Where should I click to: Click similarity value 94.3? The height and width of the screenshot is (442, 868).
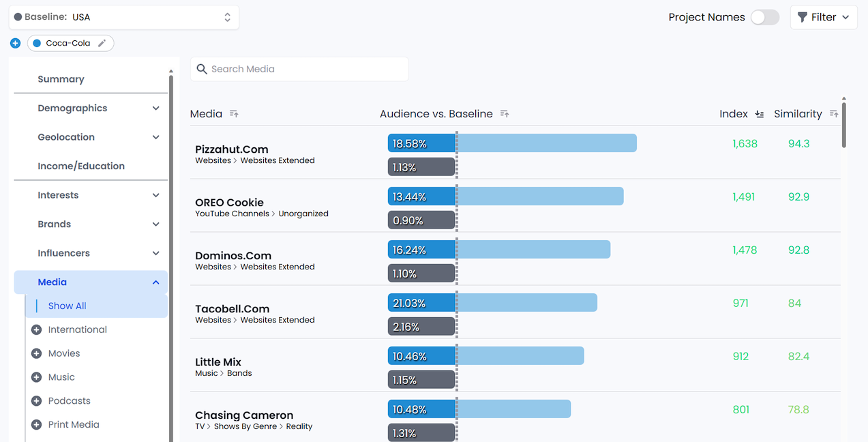coord(798,144)
